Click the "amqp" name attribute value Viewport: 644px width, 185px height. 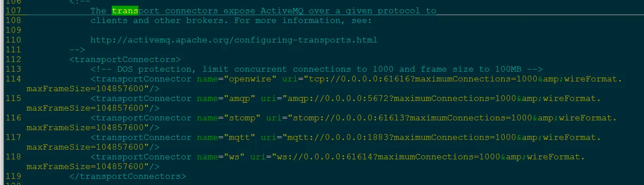click(240, 99)
